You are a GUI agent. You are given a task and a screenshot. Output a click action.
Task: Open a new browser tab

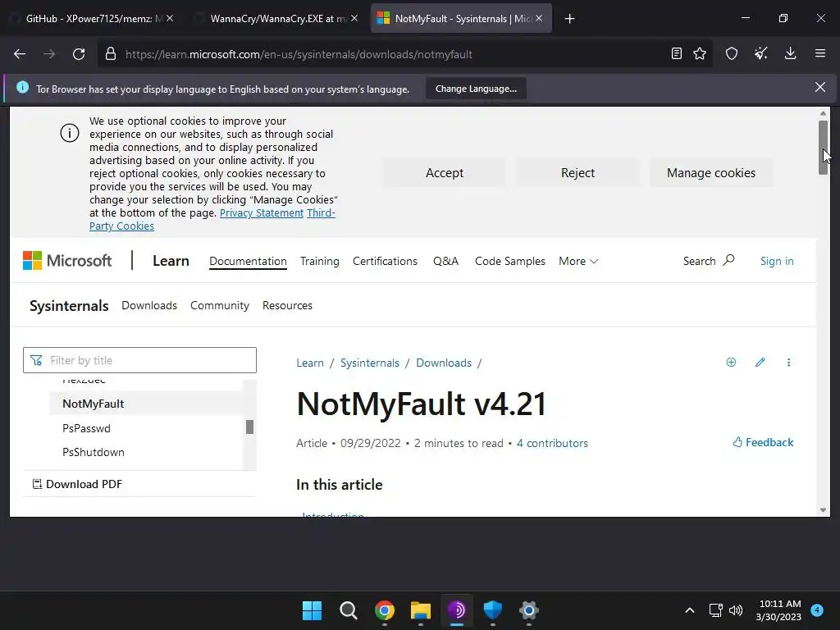click(x=569, y=19)
